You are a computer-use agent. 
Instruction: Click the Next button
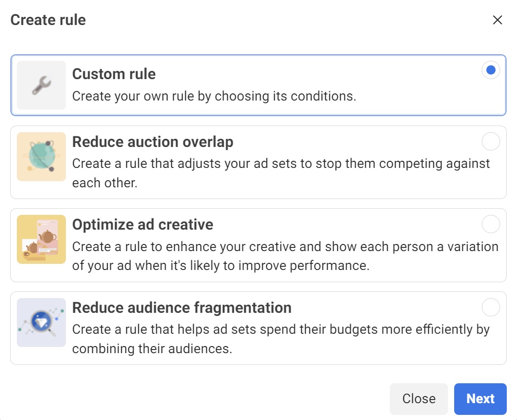pos(480,399)
